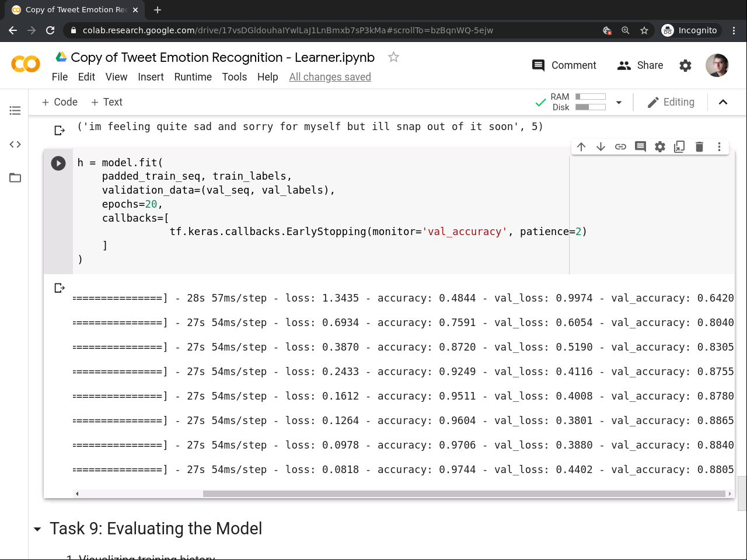Move the cell up with the arrow icon
This screenshot has width=747, height=560.
tap(581, 147)
